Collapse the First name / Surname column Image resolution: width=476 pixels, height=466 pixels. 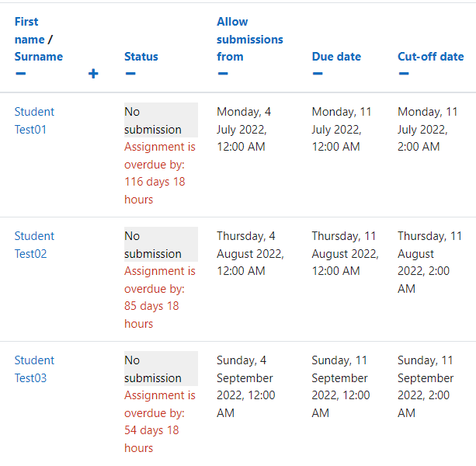21,74
